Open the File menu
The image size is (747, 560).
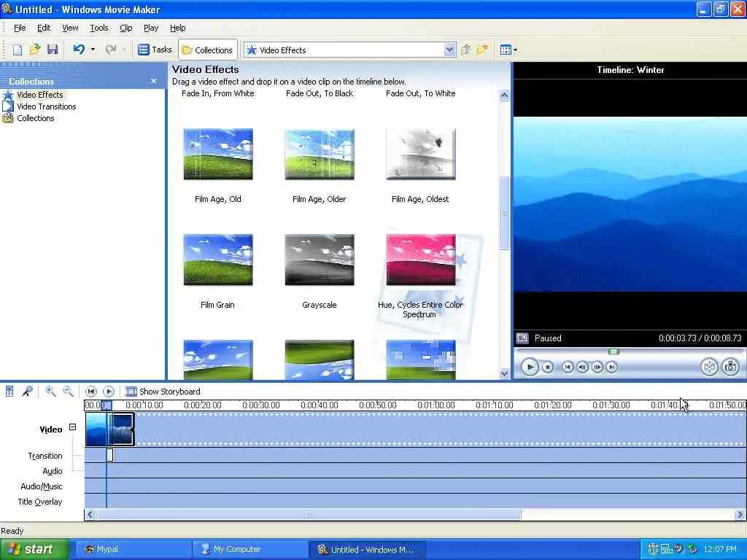click(x=20, y=28)
